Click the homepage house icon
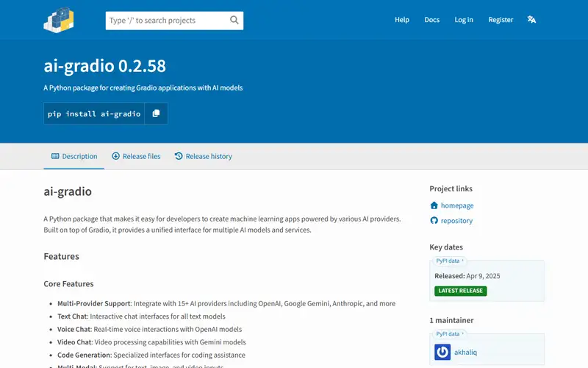The image size is (588, 368). (x=434, y=205)
